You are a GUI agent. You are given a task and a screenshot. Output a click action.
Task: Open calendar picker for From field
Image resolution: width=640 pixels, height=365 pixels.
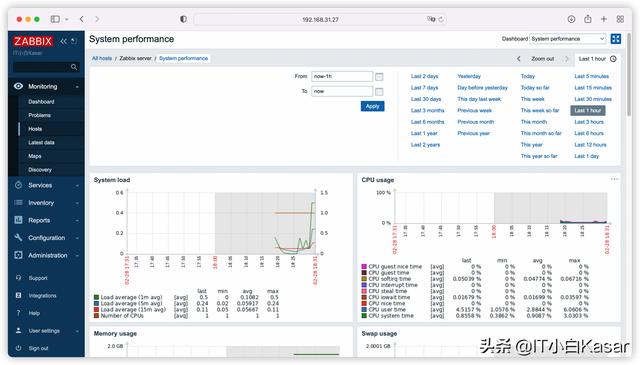(379, 77)
